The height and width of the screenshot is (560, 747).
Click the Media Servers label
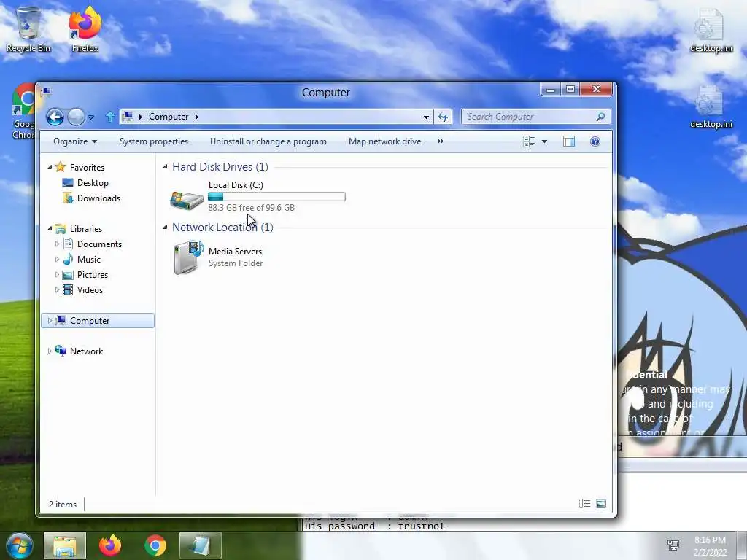pyautogui.click(x=236, y=252)
